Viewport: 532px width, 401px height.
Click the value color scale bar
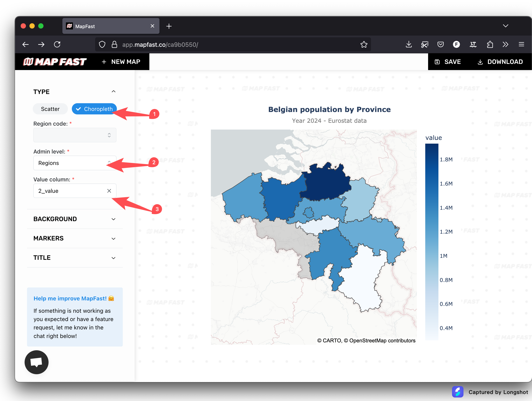pos(432,242)
